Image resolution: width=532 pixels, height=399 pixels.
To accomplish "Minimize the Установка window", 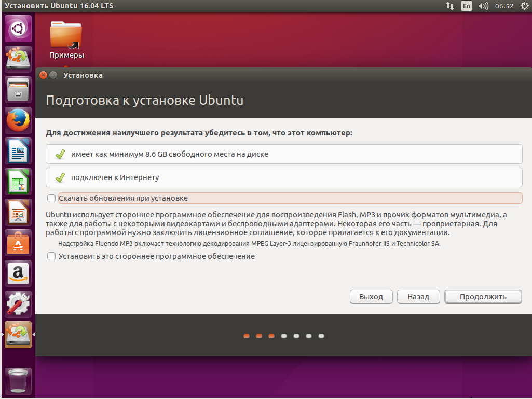I will click(x=53, y=75).
